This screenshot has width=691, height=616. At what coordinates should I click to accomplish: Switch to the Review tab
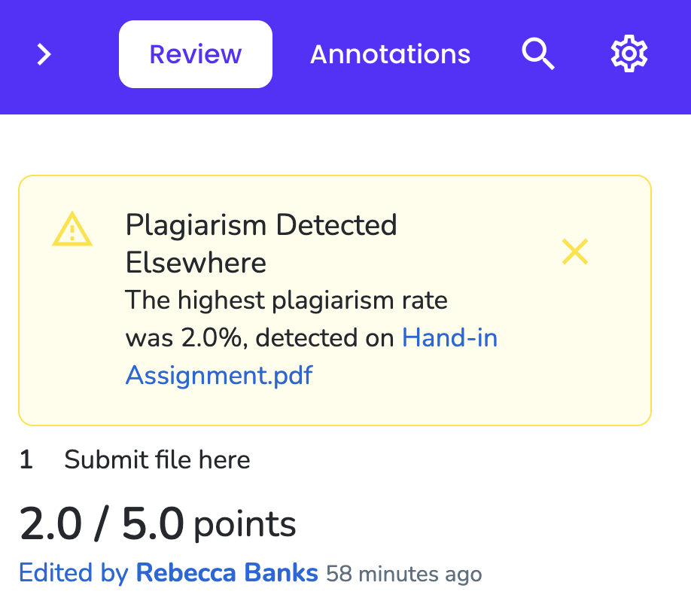195,54
